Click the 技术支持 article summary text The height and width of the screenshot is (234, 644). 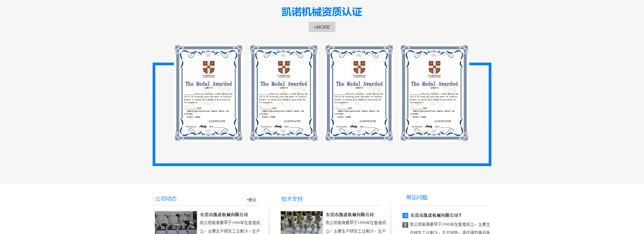point(356,227)
